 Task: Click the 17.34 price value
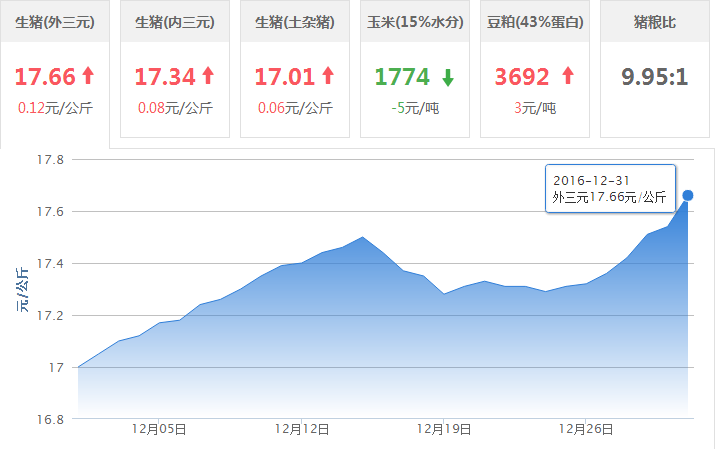(x=165, y=77)
